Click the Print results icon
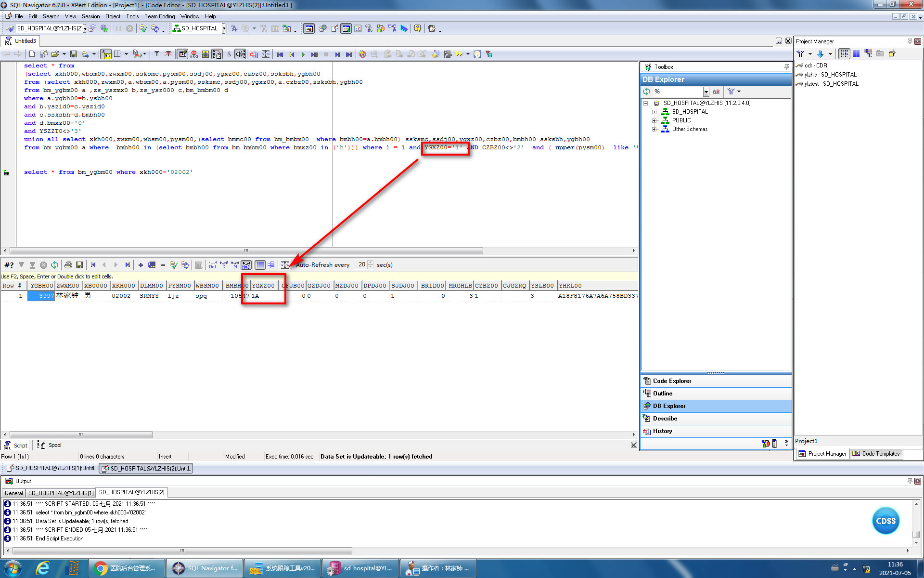The height and width of the screenshot is (578, 924). pyautogui.click(x=68, y=265)
